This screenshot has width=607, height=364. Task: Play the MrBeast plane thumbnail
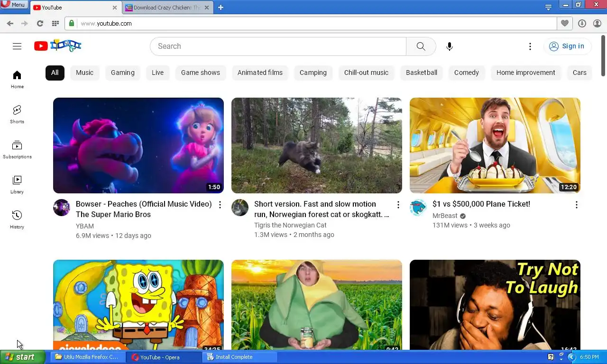click(495, 146)
